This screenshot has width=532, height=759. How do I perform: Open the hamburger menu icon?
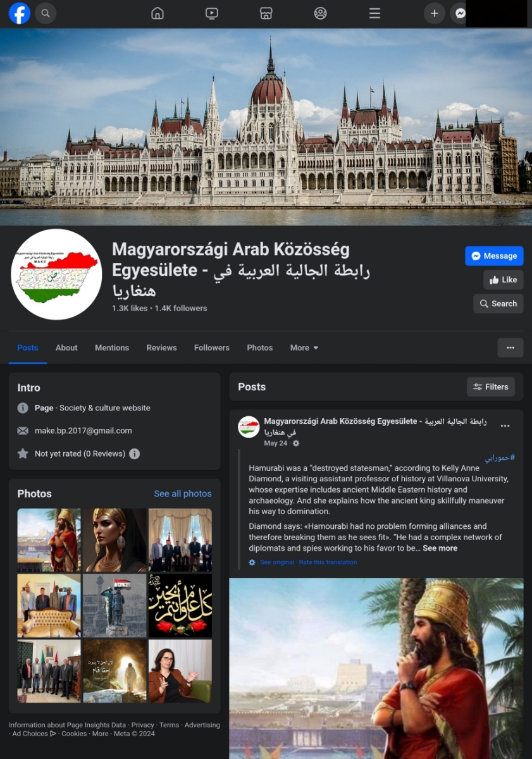375,13
